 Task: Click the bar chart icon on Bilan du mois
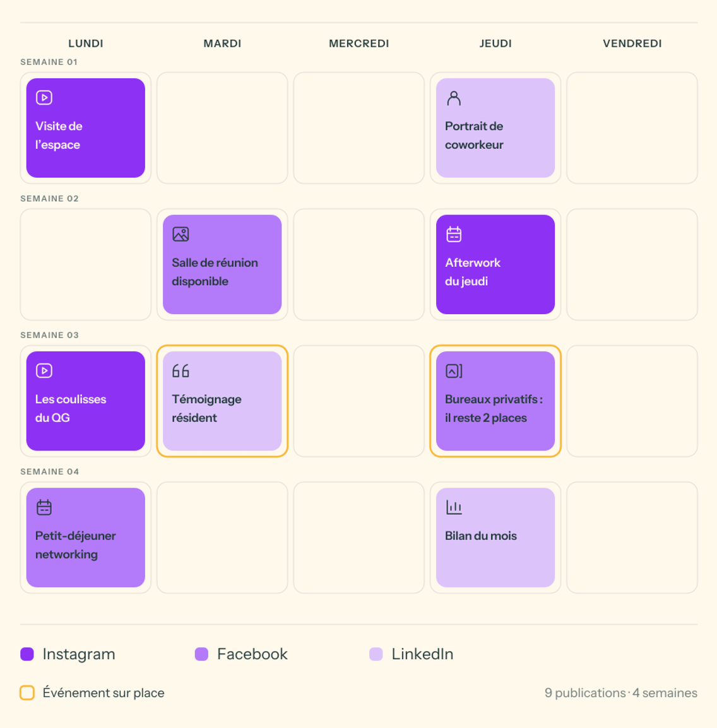[454, 507]
